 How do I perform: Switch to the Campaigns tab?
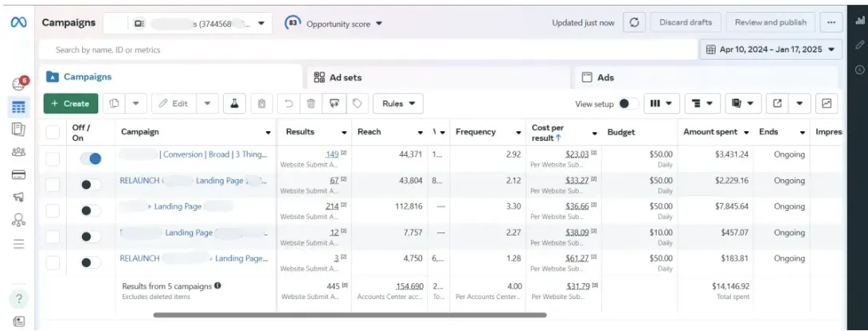click(x=170, y=76)
